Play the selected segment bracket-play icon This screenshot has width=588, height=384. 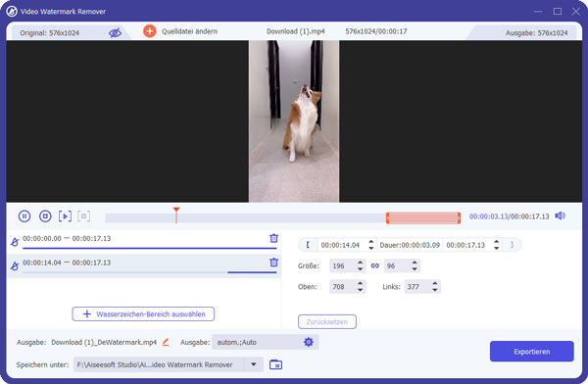click(x=65, y=216)
